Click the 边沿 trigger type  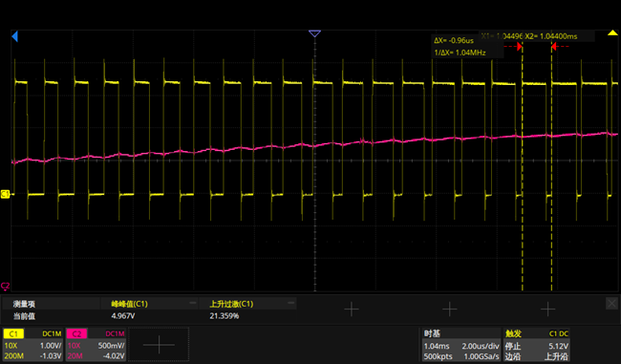tap(512, 356)
